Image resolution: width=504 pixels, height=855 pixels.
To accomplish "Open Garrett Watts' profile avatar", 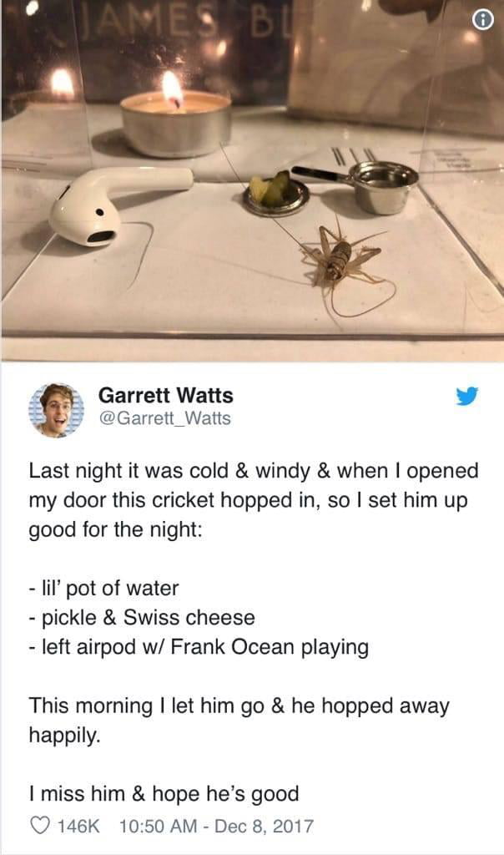I will (57, 409).
